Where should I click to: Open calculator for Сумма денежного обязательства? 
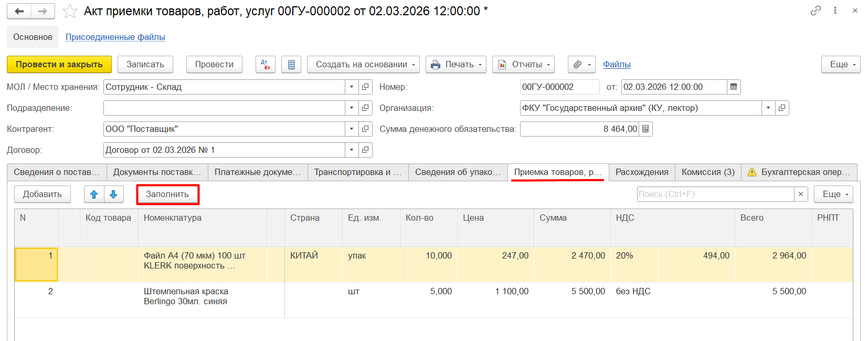pyautogui.click(x=645, y=129)
